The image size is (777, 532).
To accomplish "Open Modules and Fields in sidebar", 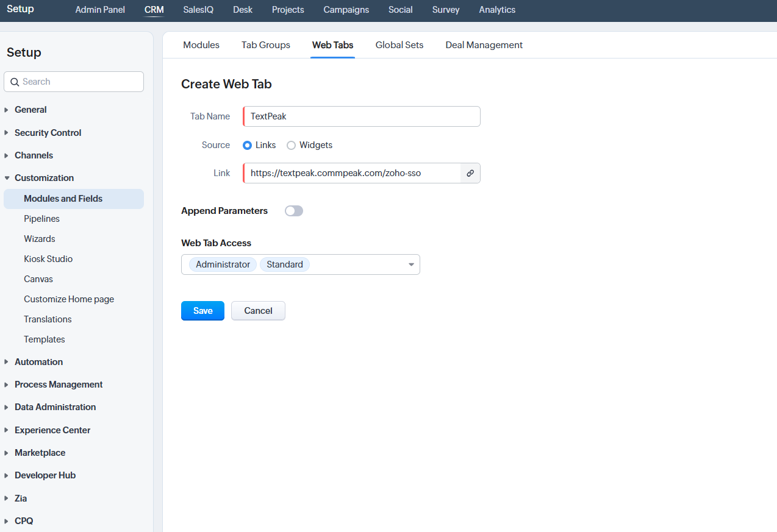I will coord(74,199).
